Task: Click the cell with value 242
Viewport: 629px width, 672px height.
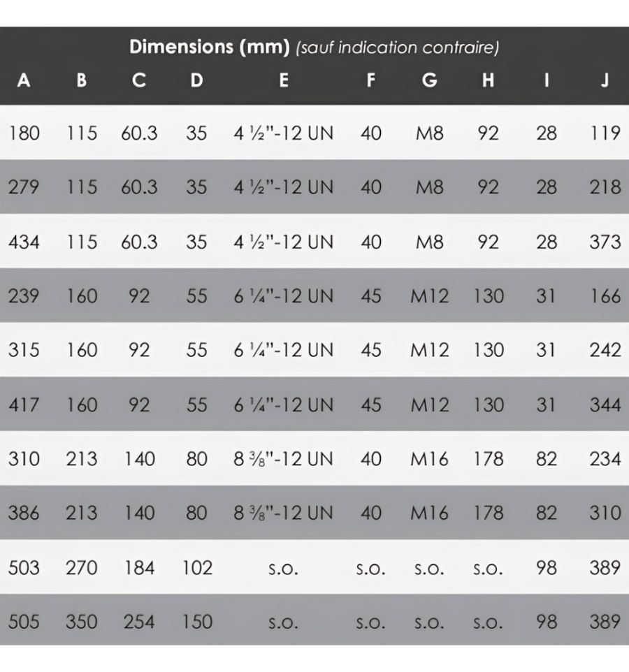Action: pos(605,350)
